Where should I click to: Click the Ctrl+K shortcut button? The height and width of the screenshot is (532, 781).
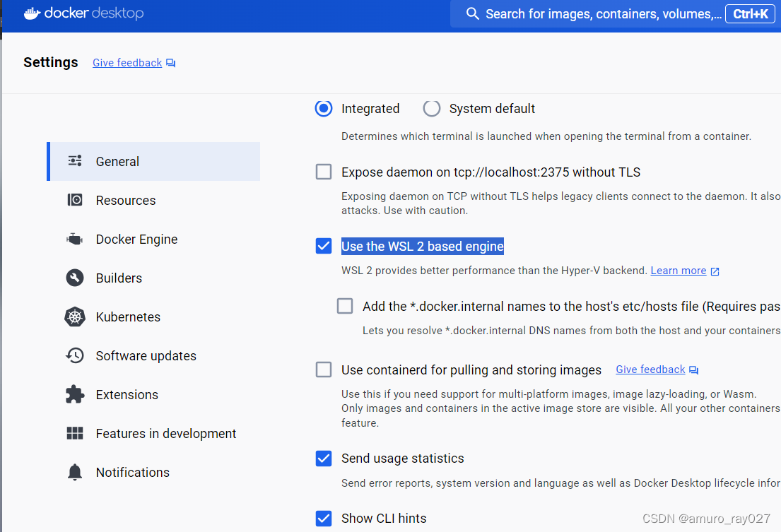point(750,14)
